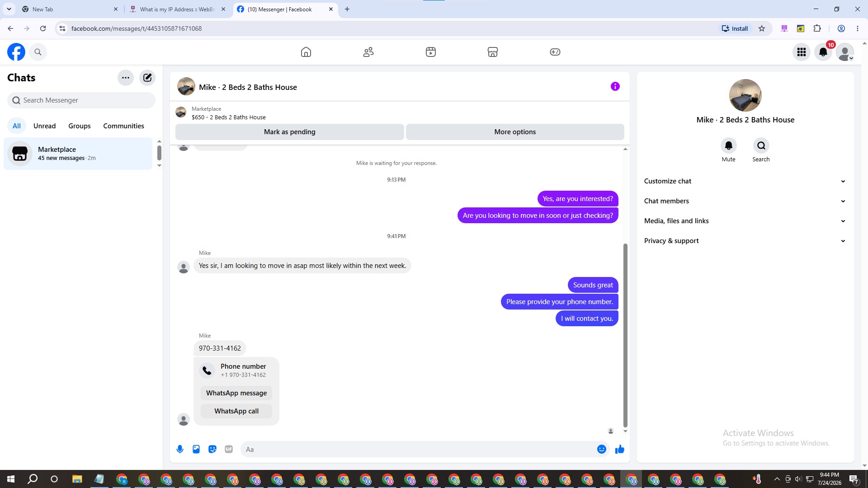The height and width of the screenshot is (488, 868).
Task: Choose a GIF icon in composer
Action: pos(229,449)
